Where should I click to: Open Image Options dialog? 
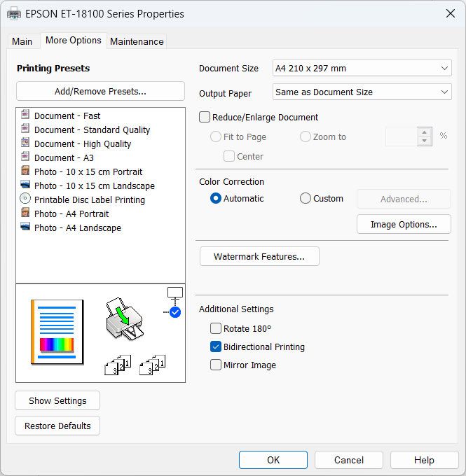(404, 224)
